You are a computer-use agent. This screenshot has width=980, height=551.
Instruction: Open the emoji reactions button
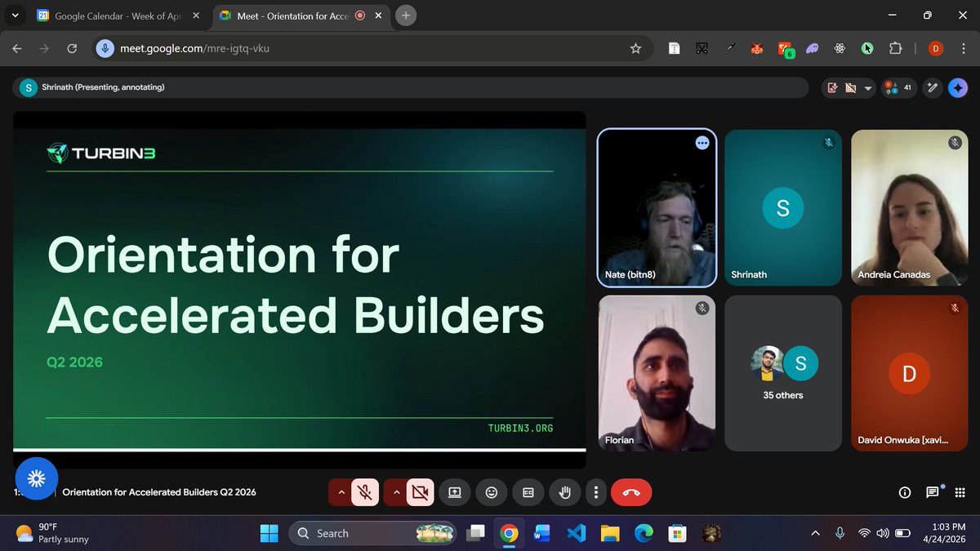pyautogui.click(x=492, y=492)
